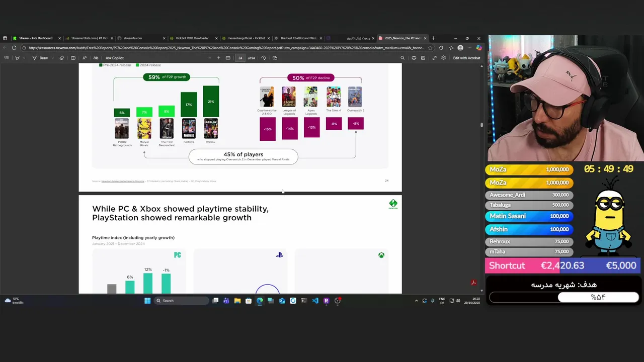Click the page number field showing 24
Viewport: 644px width, 362px height.
(240, 58)
